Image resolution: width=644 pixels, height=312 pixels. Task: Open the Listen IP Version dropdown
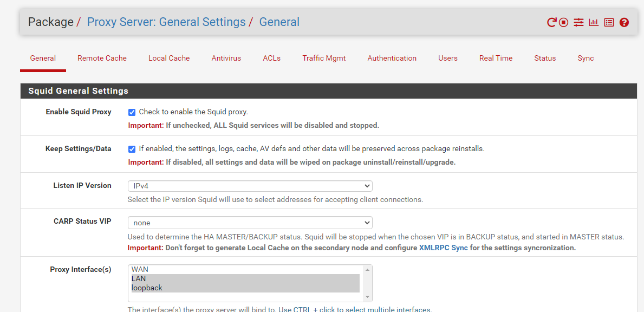(250, 186)
